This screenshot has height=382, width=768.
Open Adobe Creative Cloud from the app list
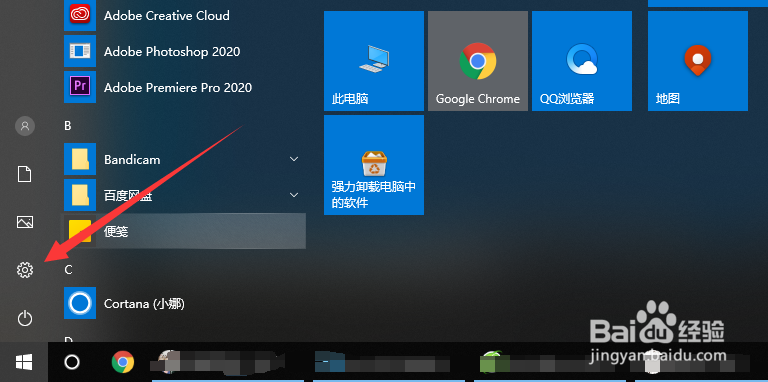184,15
